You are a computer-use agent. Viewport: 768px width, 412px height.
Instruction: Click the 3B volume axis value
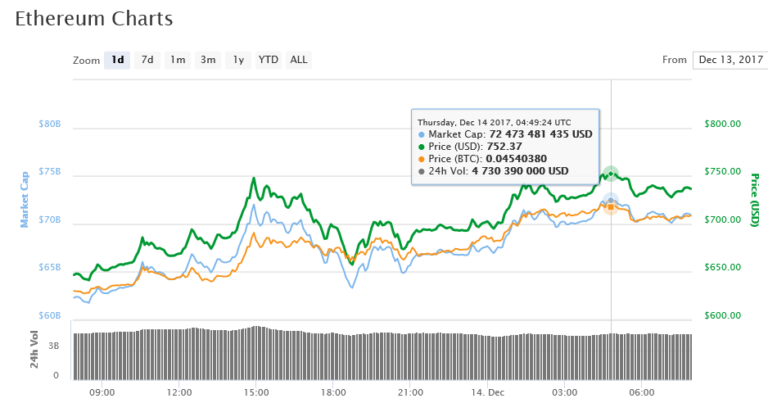(x=53, y=346)
